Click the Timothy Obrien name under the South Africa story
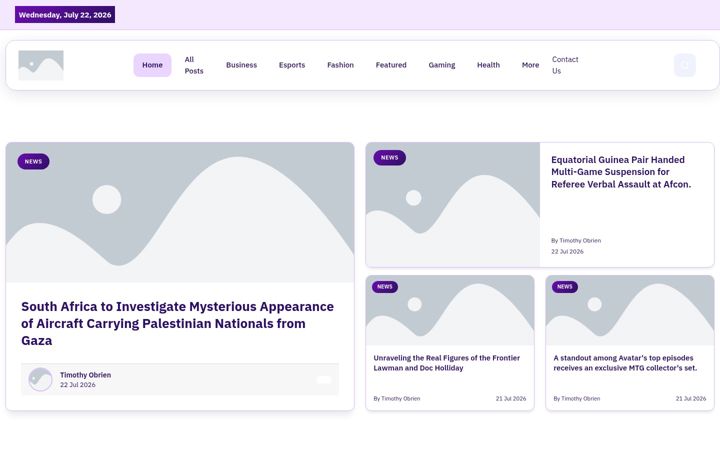The image size is (720, 450). [85, 375]
